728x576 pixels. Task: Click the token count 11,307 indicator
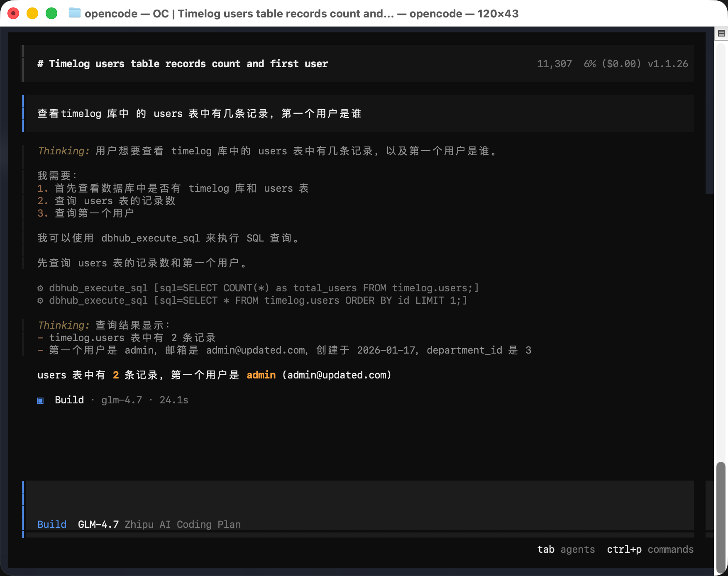tap(555, 63)
